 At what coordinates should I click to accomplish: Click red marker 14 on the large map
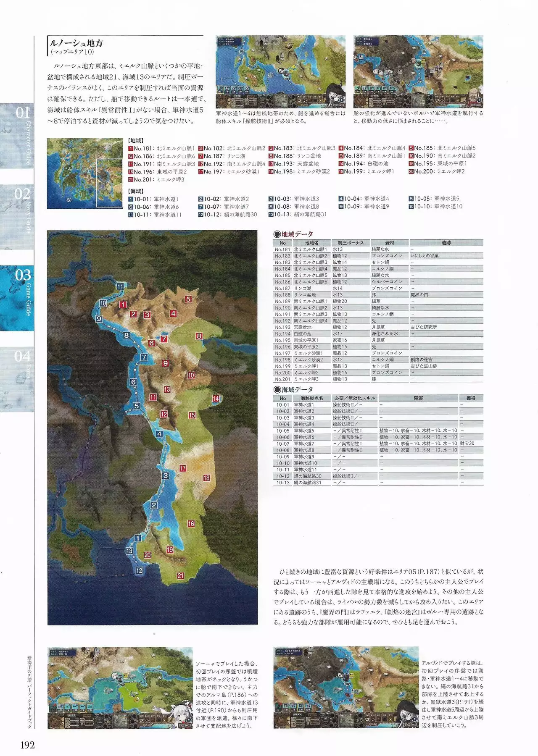click(x=216, y=399)
